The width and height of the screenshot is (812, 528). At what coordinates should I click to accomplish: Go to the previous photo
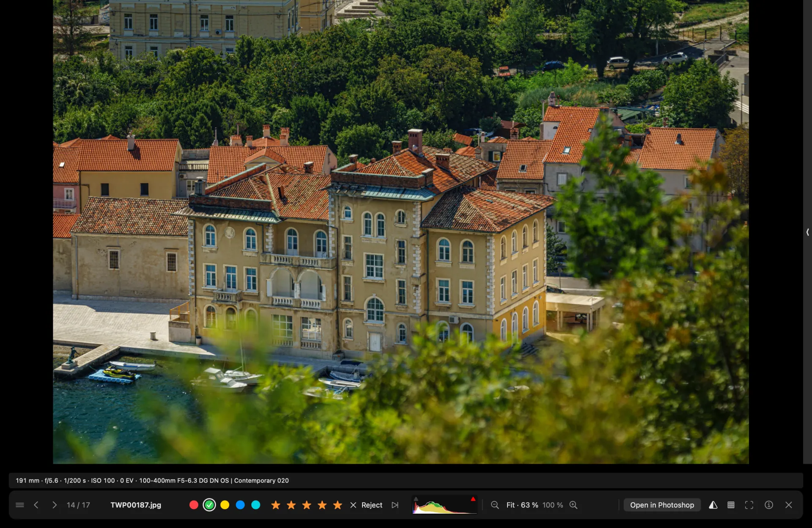(36, 505)
